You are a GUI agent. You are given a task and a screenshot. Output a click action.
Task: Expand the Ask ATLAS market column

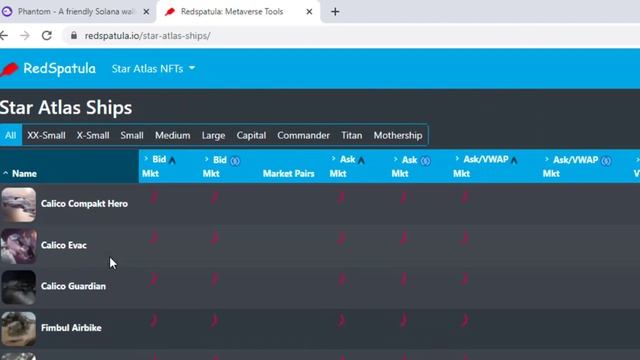[333, 158]
